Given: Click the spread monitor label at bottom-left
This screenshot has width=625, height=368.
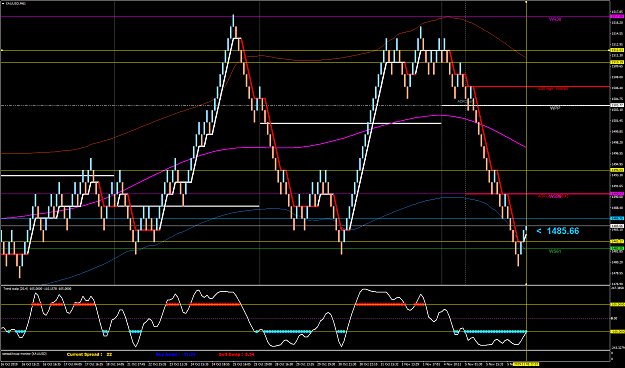Looking at the screenshot, I should click(x=24, y=354).
